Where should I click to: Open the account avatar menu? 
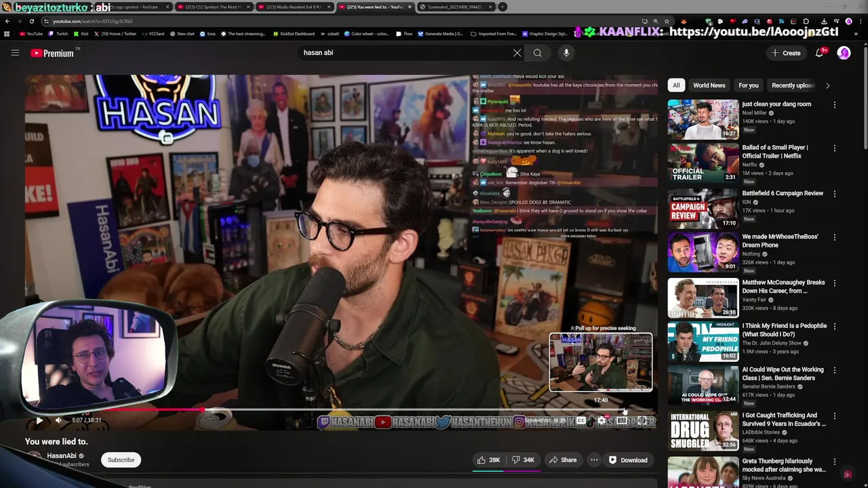tap(844, 53)
